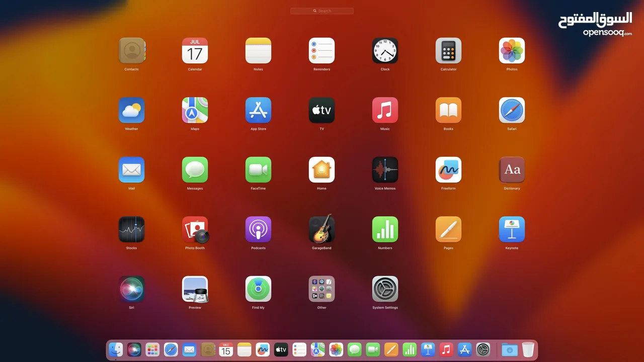Open the Stocks app
This screenshot has height=362, width=644.
pos(131,229)
